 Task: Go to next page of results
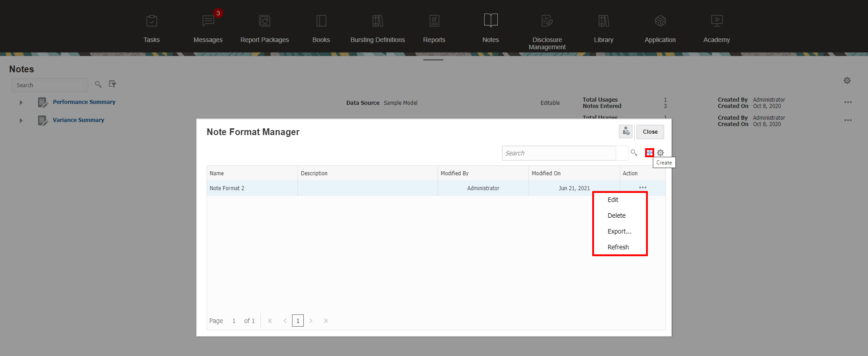[311, 321]
